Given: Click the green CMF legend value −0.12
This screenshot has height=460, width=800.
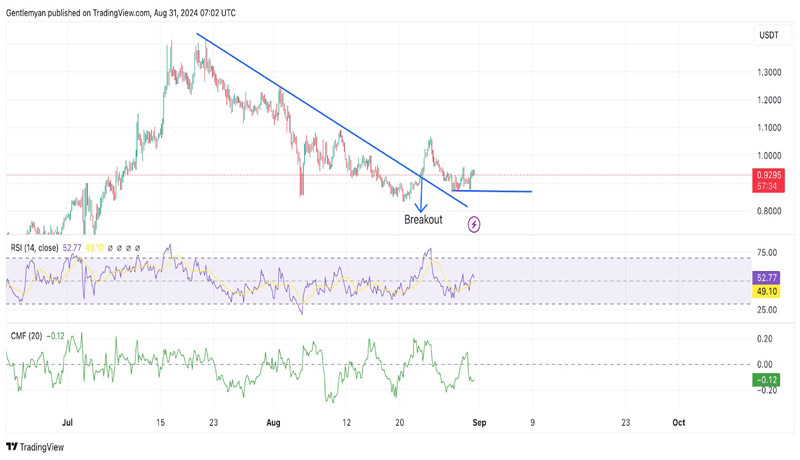Looking at the screenshot, I should (55, 336).
